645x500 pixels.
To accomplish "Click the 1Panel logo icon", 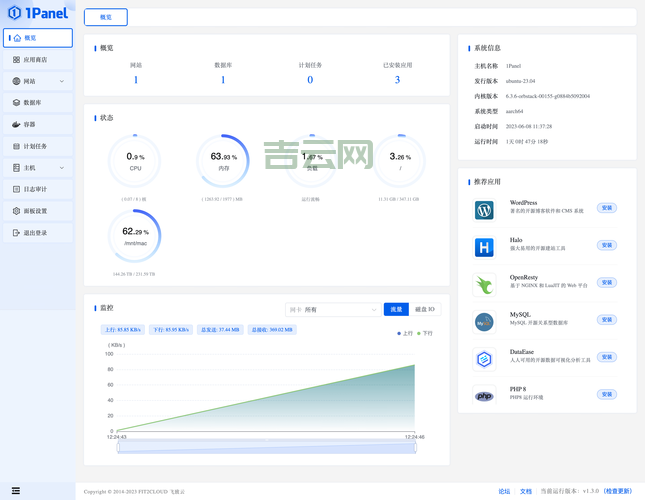I will (x=13, y=14).
